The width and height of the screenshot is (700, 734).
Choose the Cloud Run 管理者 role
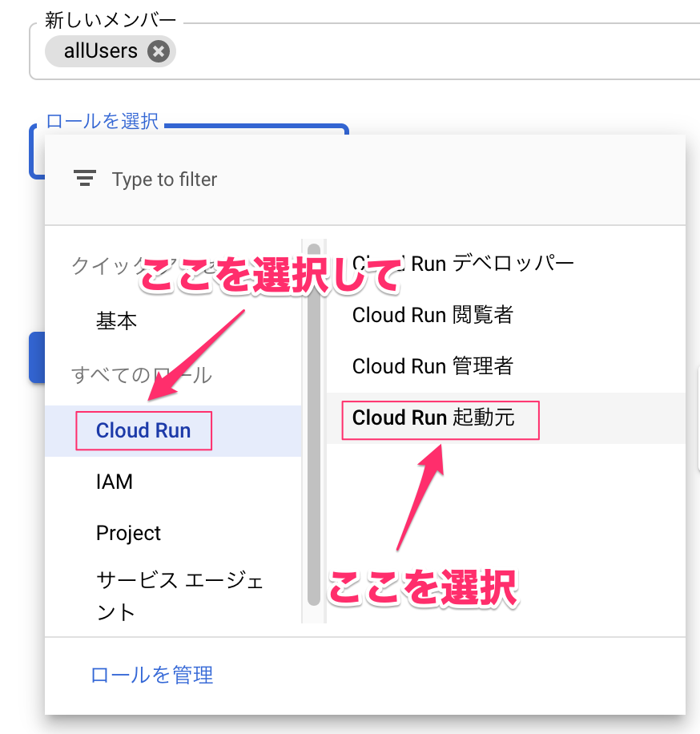(506, 366)
